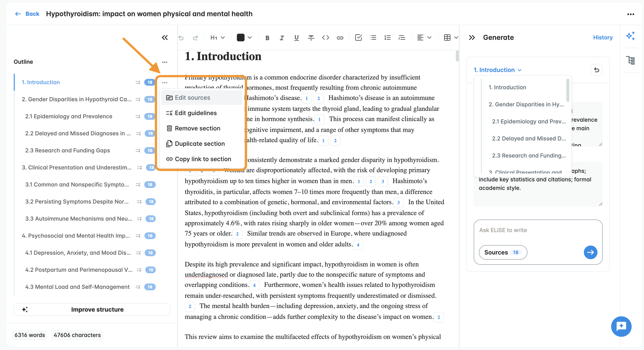Image resolution: width=644 pixels, height=350 pixels.
Task: Select 2. Gender Disparities outline section
Action: (77, 99)
